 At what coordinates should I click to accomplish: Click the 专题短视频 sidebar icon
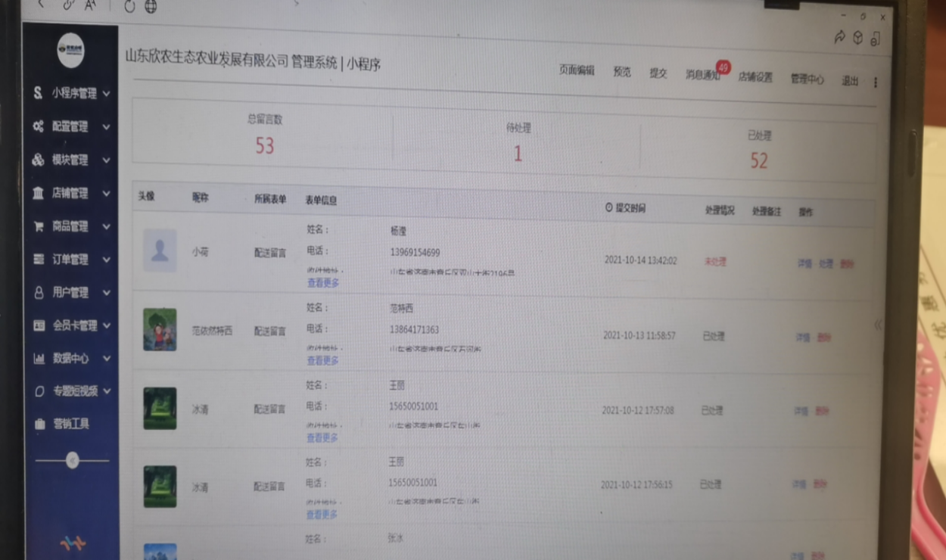pos(39,391)
